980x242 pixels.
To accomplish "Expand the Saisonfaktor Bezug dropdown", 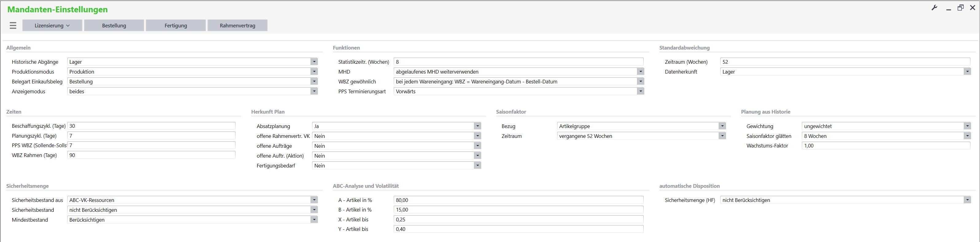I will click(x=722, y=126).
